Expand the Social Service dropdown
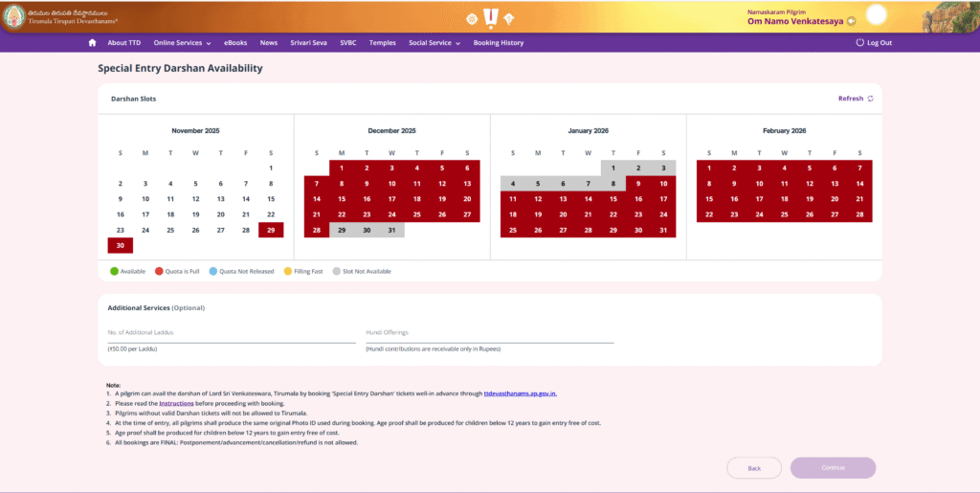This screenshot has height=493, width=980. point(434,42)
